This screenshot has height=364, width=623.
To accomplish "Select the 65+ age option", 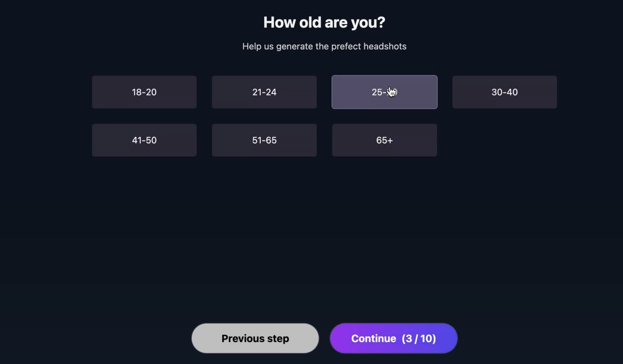I will (x=384, y=140).
